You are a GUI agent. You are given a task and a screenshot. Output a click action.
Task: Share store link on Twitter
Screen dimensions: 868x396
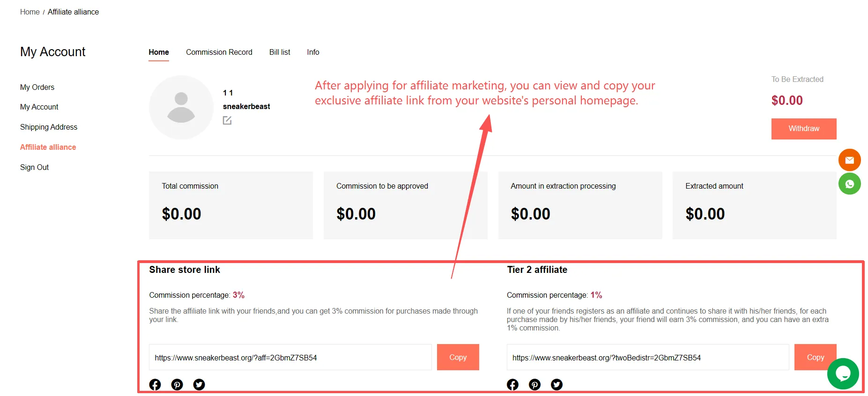tap(199, 384)
